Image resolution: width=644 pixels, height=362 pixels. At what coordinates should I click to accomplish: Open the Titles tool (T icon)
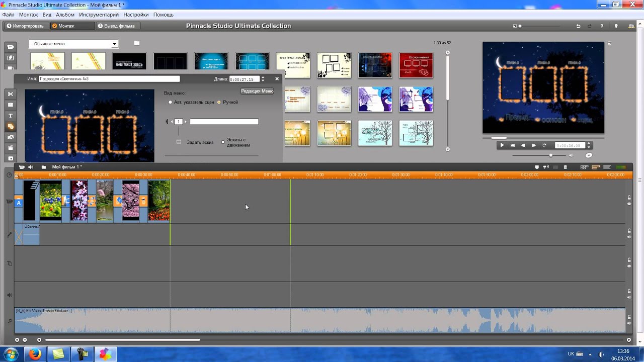[11, 116]
